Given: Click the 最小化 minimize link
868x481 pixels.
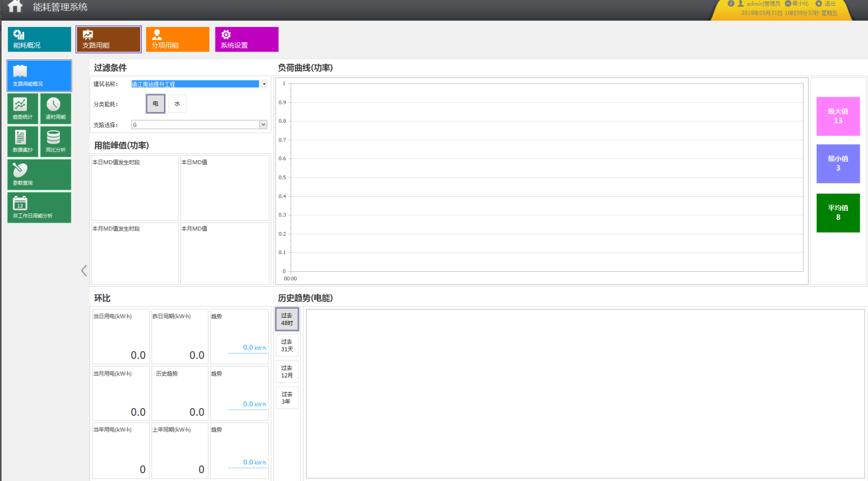Looking at the screenshot, I should click(x=797, y=4).
